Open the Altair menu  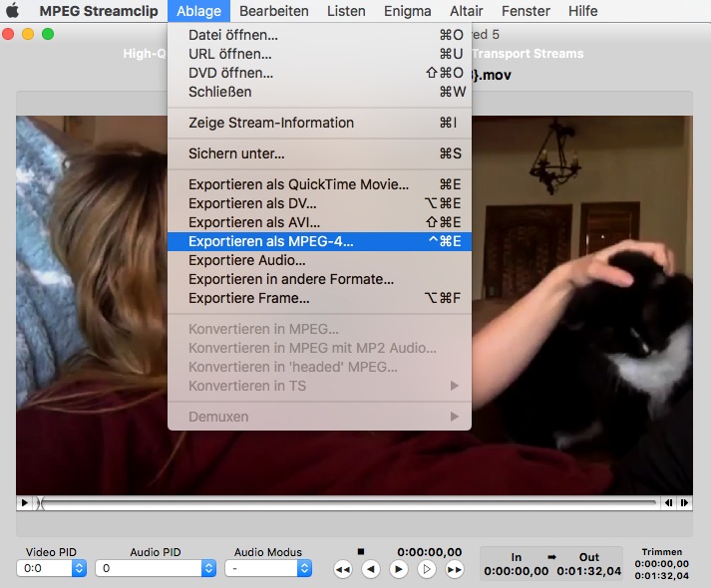click(466, 10)
